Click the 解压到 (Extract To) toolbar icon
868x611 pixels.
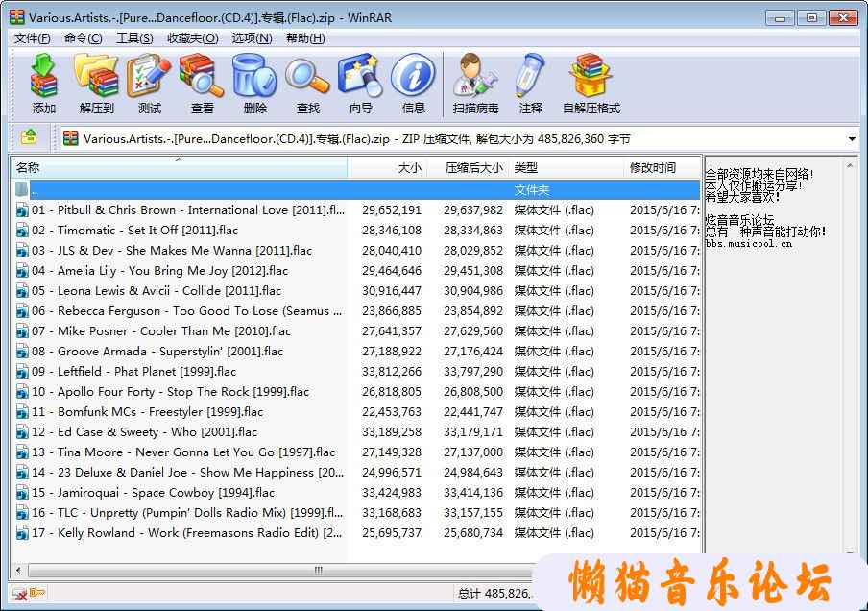coord(96,84)
